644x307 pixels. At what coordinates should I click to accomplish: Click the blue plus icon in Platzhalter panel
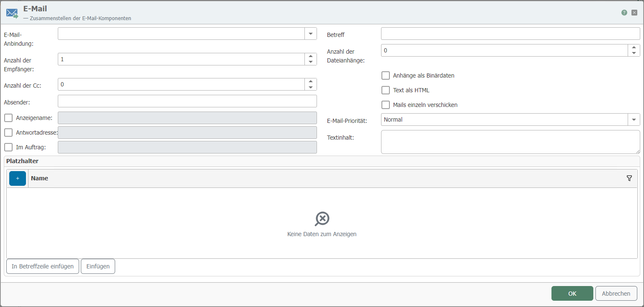coord(17,178)
